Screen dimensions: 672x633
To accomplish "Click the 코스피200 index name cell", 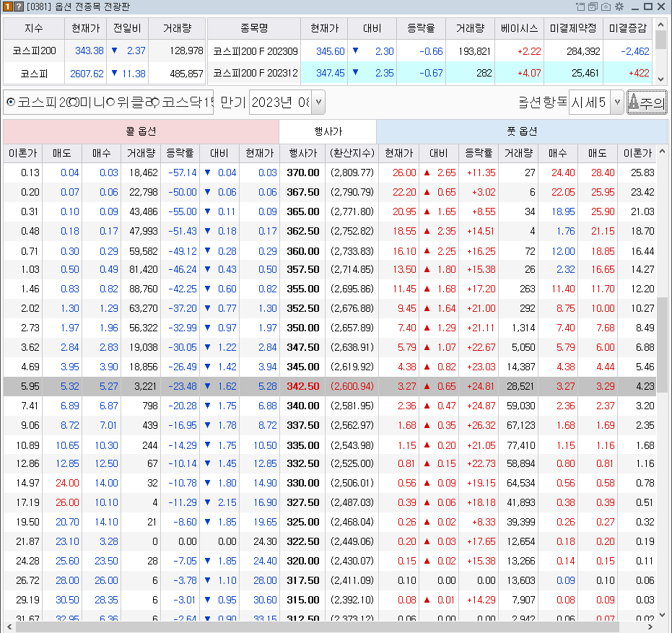I will [x=34, y=51].
